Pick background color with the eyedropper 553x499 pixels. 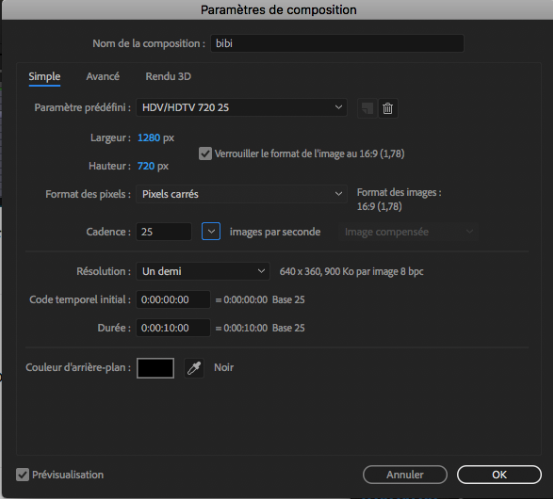click(x=194, y=368)
